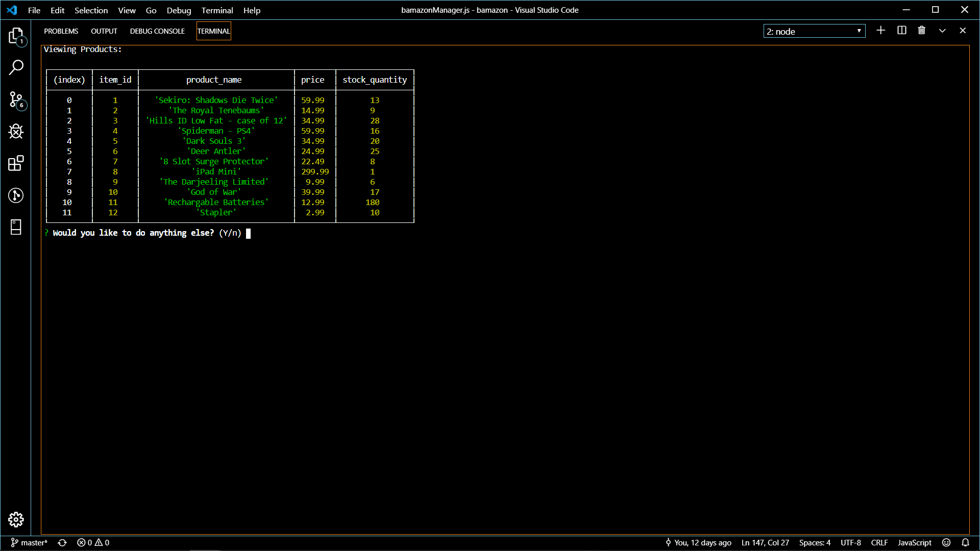Open the View menu
980x551 pixels.
[x=127, y=10]
